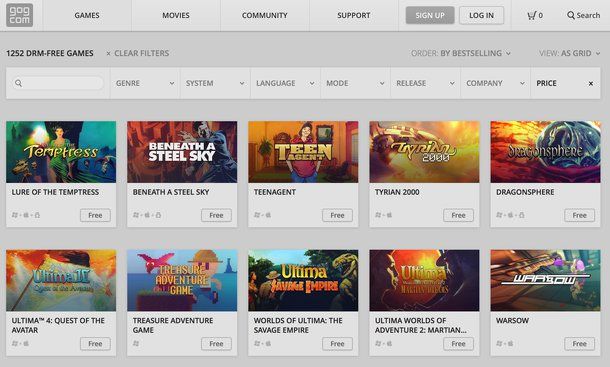Open Beneath a Steel Sky cover image
Screen dimensions: 610x367
click(182, 152)
